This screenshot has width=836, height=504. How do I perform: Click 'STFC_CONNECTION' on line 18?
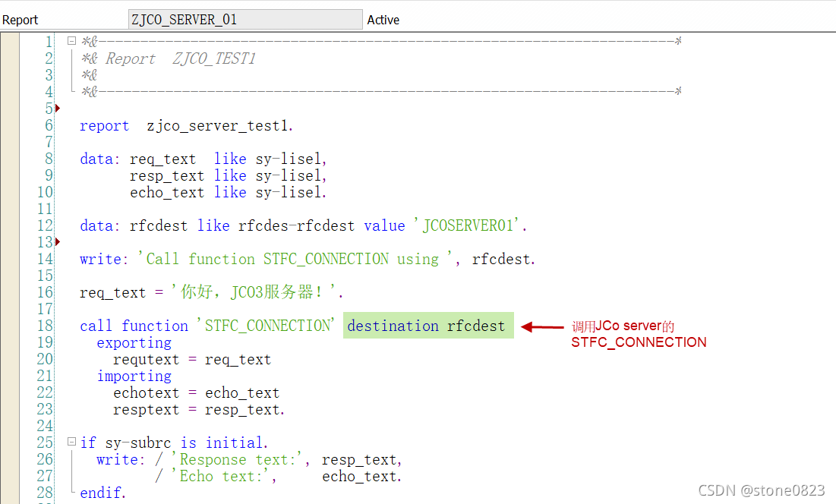266,326
